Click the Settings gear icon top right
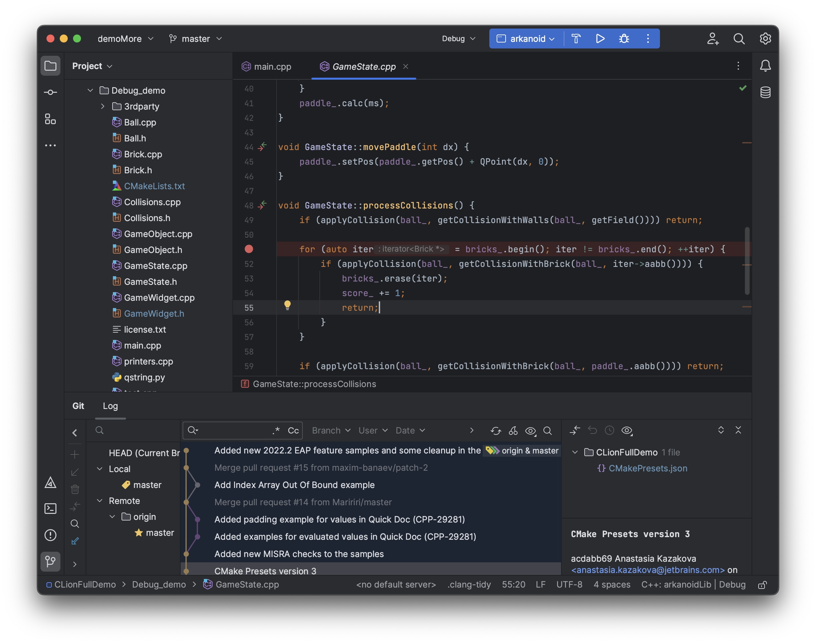816x644 pixels. click(766, 38)
